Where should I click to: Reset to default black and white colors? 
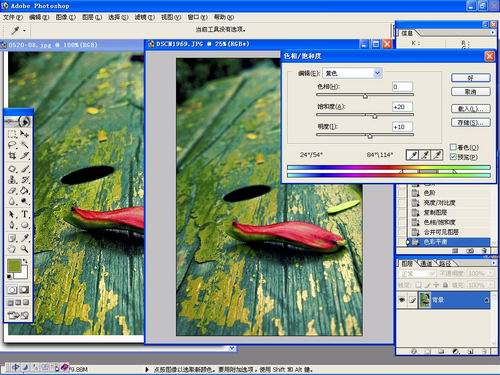point(10,276)
